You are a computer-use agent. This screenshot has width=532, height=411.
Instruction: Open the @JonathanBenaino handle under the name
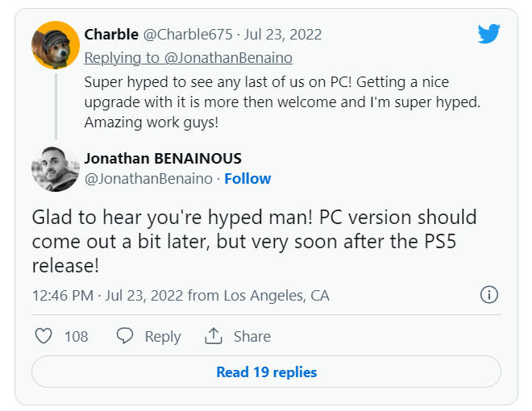click(148, 178)
